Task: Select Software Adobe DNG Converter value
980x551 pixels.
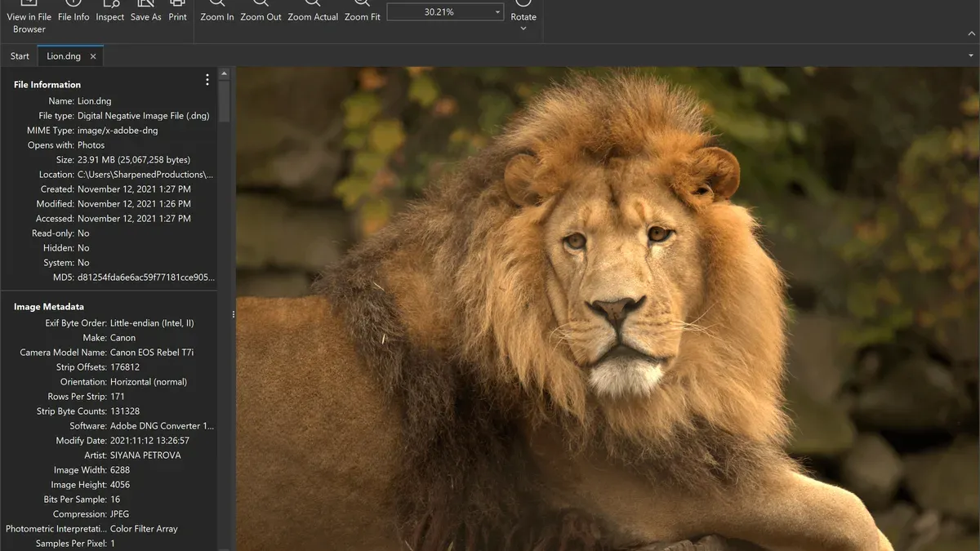Action: (x=162, y=426)
